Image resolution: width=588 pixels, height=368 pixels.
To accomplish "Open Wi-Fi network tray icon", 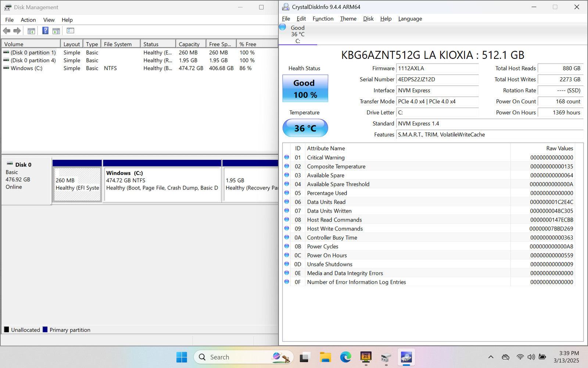I will click(x=520, y=357).
